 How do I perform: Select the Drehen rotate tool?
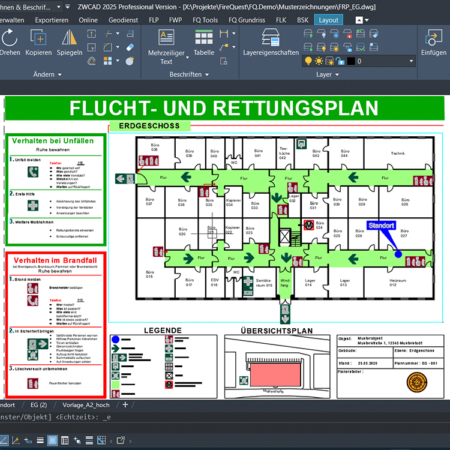10,42
